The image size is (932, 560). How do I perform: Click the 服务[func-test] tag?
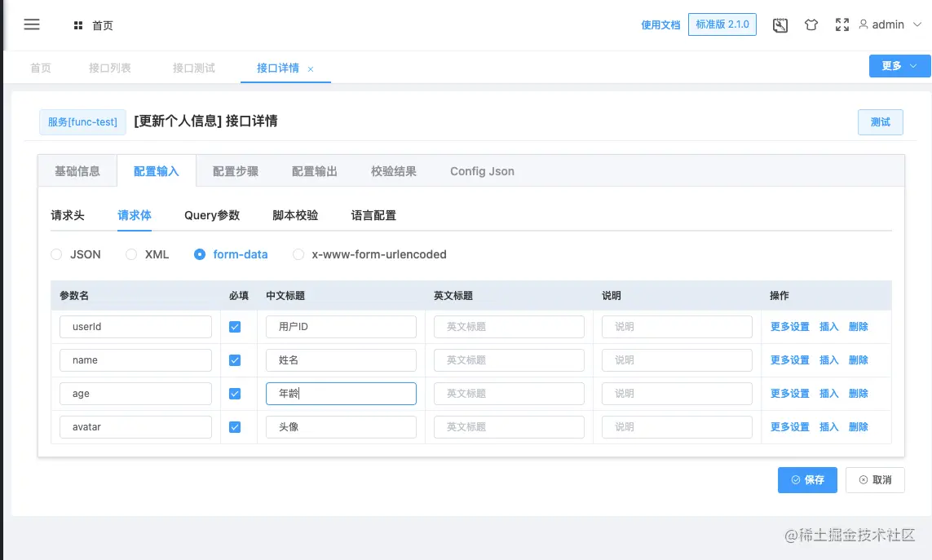[82, 122]
